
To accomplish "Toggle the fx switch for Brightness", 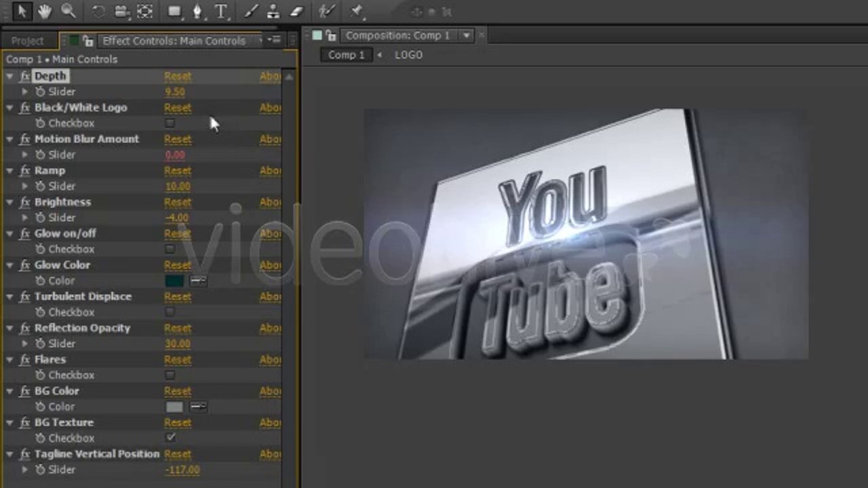I will click(x=25, y=202).
